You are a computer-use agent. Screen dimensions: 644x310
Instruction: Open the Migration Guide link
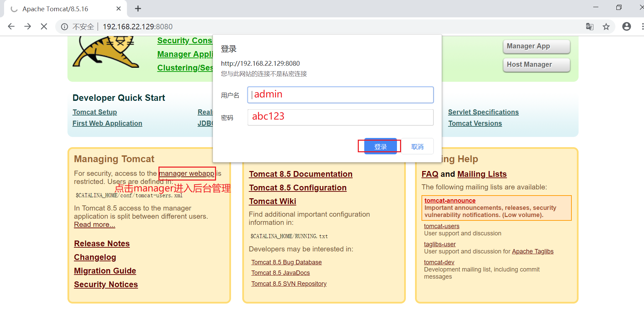coord(105,271)
